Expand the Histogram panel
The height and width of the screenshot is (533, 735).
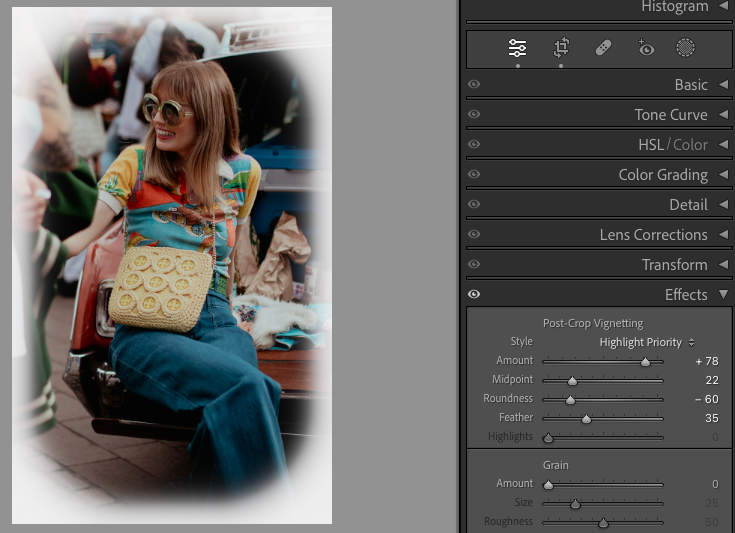pyautogui.click(x=723, y=7)
